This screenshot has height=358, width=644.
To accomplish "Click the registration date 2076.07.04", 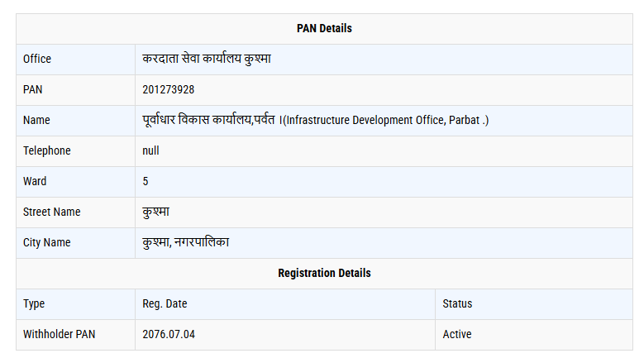I will [x=169, y=334].
